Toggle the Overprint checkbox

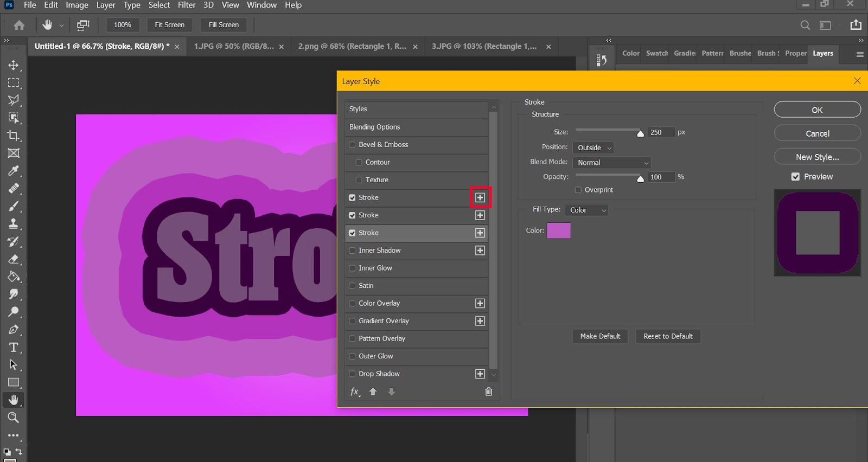(x=578, y=190)
